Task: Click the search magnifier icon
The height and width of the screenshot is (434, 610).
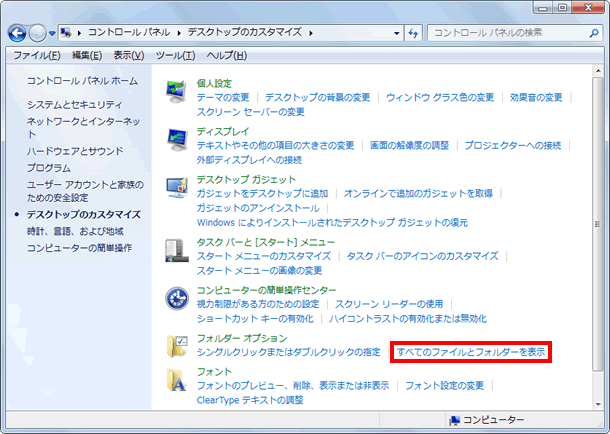Action: (x=594, y=33)
